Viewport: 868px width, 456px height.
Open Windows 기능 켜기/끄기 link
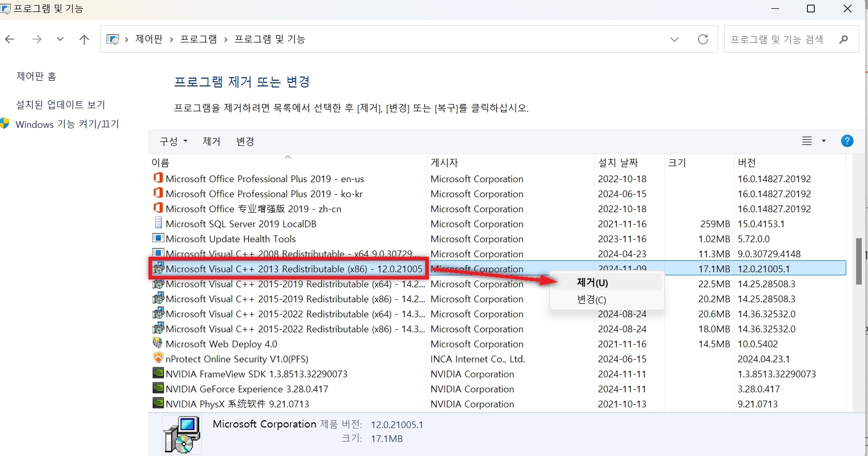pyautogui.click(x=67, y=124)
